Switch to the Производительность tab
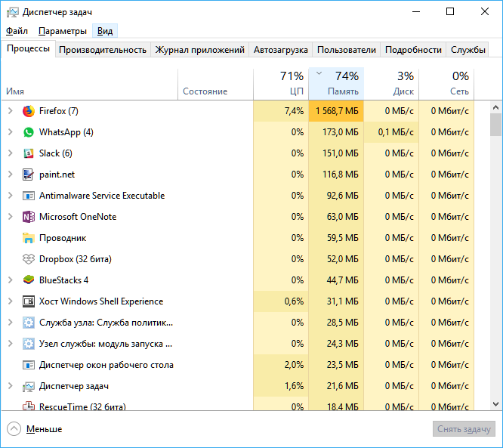This screenshot has width=503, height=448. tap(103, 50)
